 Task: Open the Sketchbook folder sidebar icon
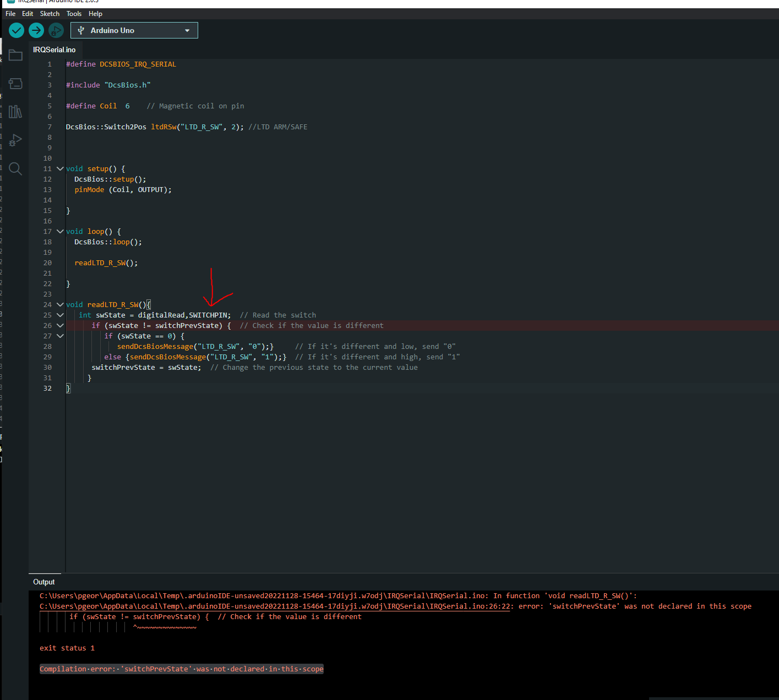pos(15,55)
